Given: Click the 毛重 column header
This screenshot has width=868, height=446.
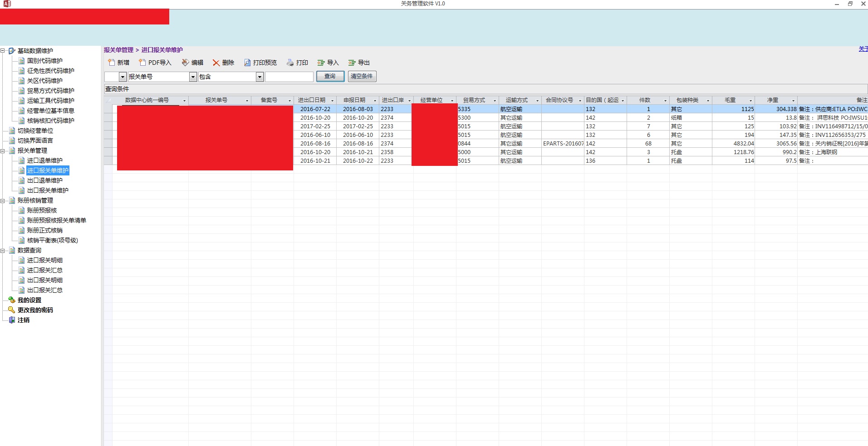Looking at the screenshot, I should [x=733, y=100].
